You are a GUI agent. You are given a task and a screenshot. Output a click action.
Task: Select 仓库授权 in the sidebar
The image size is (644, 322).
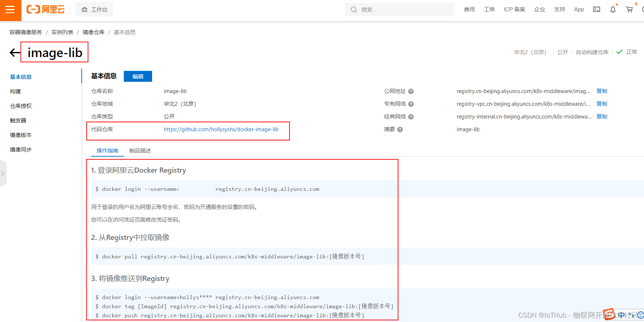(x=21, y=106)
